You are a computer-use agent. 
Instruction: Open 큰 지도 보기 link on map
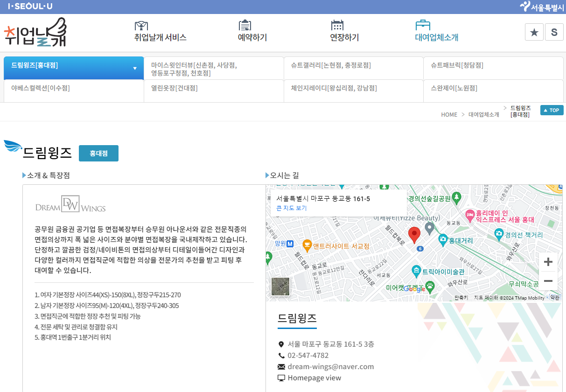coord(292,208)
